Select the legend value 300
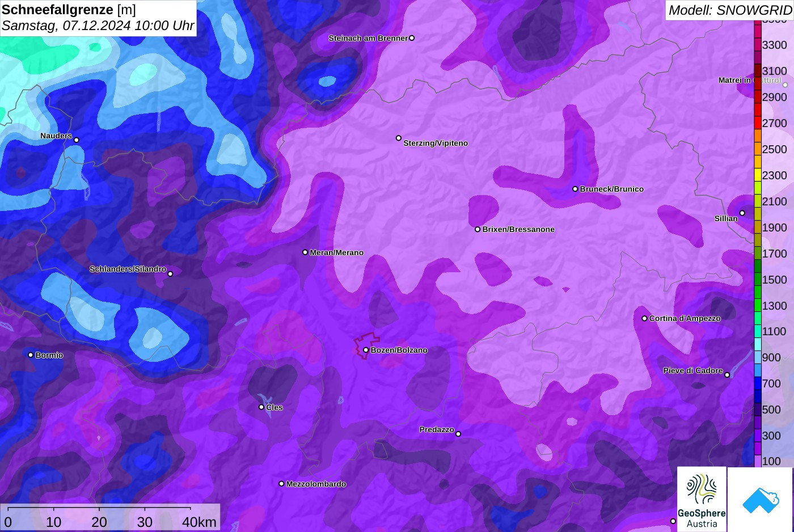The width and height of the screenshot is (794, 532). click(771, 436)
